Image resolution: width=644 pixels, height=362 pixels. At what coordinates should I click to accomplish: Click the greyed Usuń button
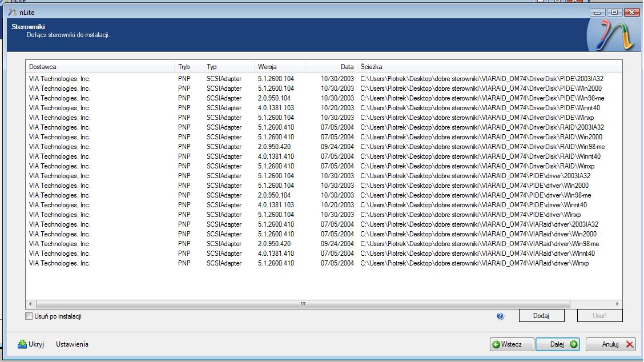[599, 316]
